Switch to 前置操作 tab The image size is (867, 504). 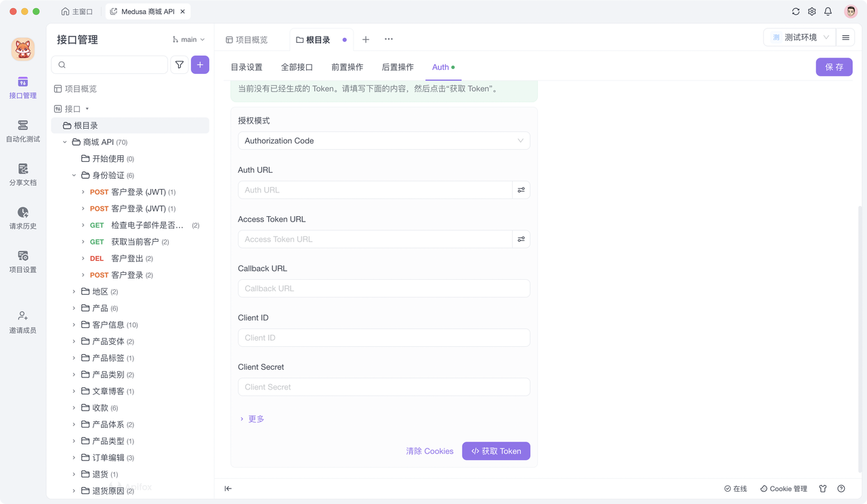click(347, 67)
